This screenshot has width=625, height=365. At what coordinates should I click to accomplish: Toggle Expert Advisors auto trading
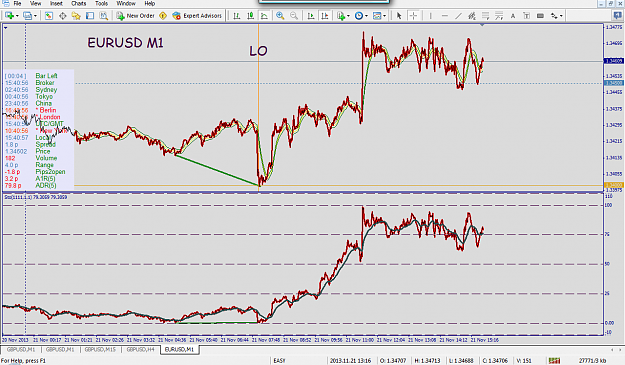pyautogui.click(x=197, y=16)
